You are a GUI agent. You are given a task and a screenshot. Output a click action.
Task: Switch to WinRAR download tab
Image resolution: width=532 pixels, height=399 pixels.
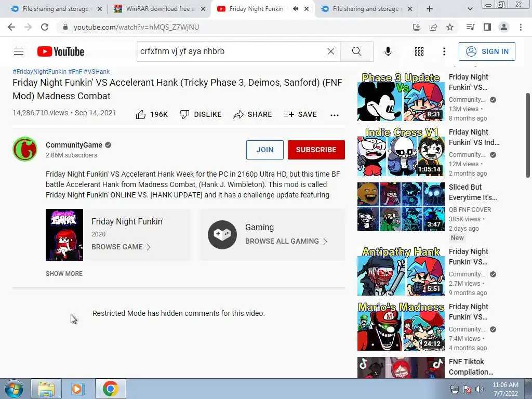pyautogui.click(x=160, y=9)
